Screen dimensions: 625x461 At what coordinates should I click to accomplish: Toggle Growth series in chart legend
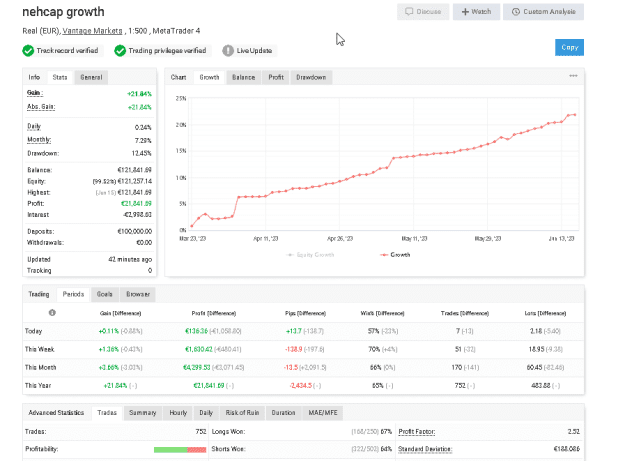point(395,255)
